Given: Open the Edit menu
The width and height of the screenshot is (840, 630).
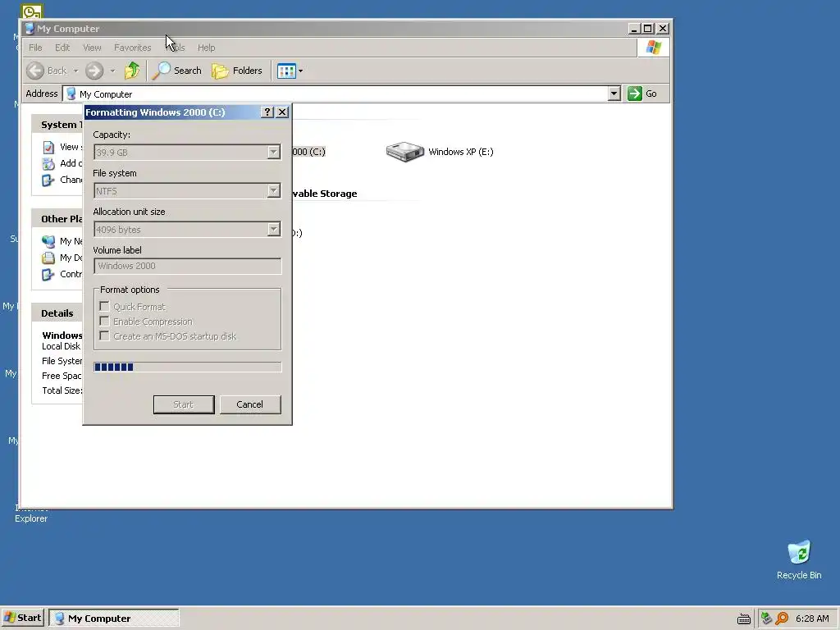Looking at the screenshot, I should (x=62, y=48).
